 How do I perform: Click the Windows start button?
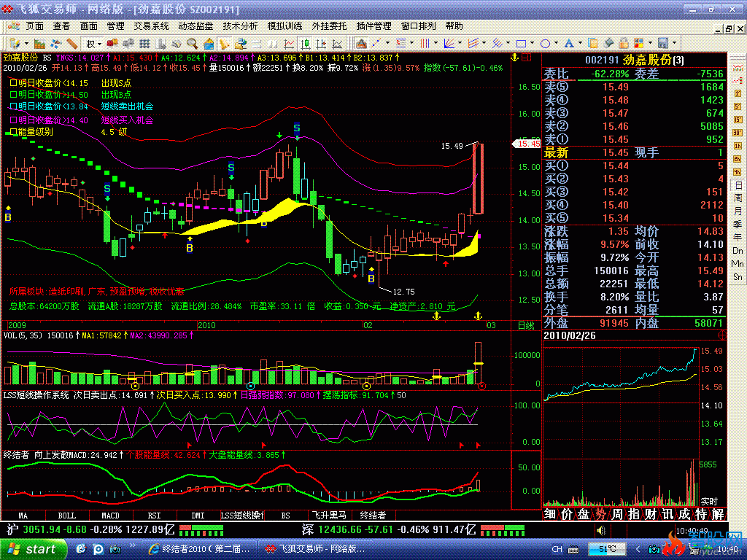32,549
